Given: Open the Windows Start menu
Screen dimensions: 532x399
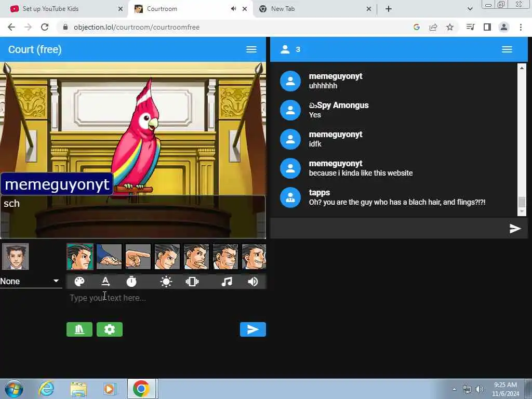Looking at the screenshot, I should click(x=14, y=389).
